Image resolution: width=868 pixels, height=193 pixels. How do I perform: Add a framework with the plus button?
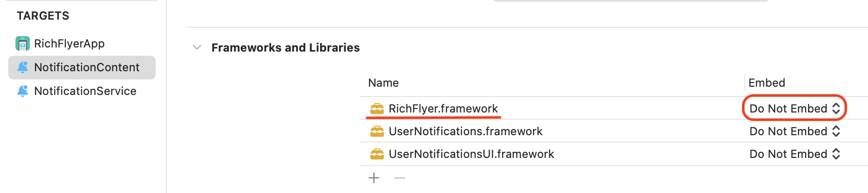coord(374,178)
